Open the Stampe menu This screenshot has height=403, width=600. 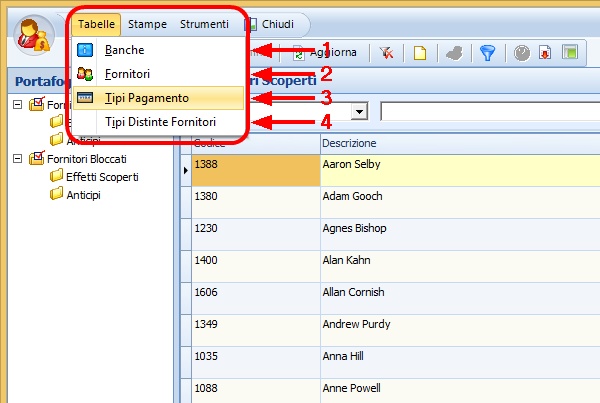pyautogui.click(x=147, y=24)
